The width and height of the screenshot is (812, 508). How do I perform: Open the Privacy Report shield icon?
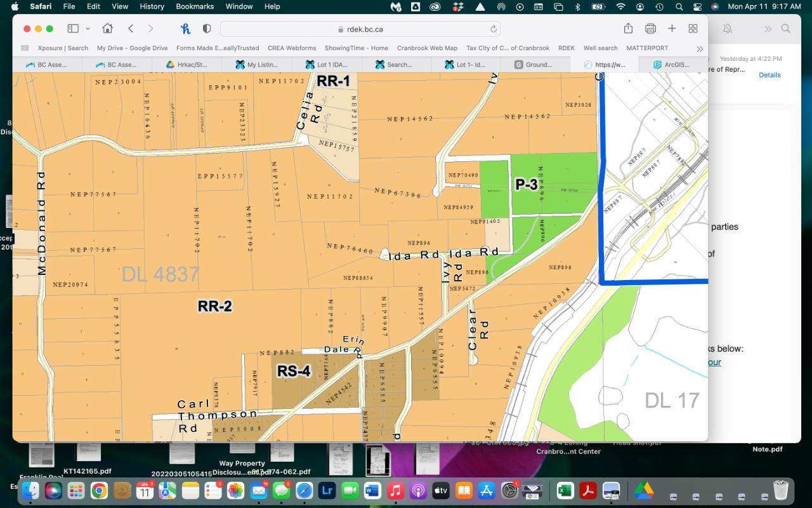click(206, 29)
